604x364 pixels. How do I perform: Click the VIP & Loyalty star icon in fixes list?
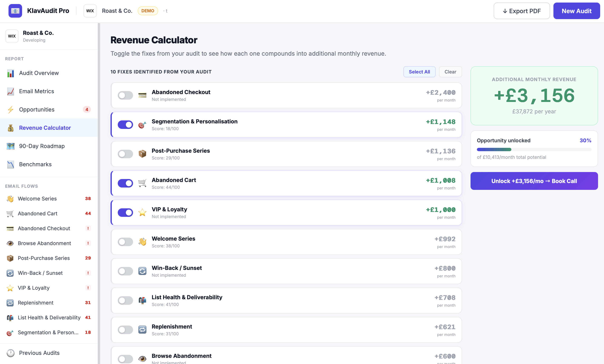point(142,213)
